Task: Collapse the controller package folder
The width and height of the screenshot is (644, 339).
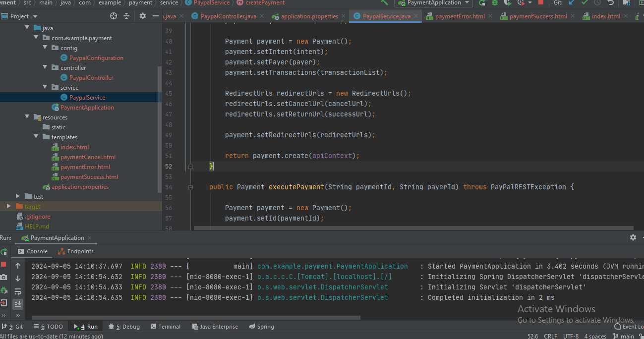Action: [46, 68]
